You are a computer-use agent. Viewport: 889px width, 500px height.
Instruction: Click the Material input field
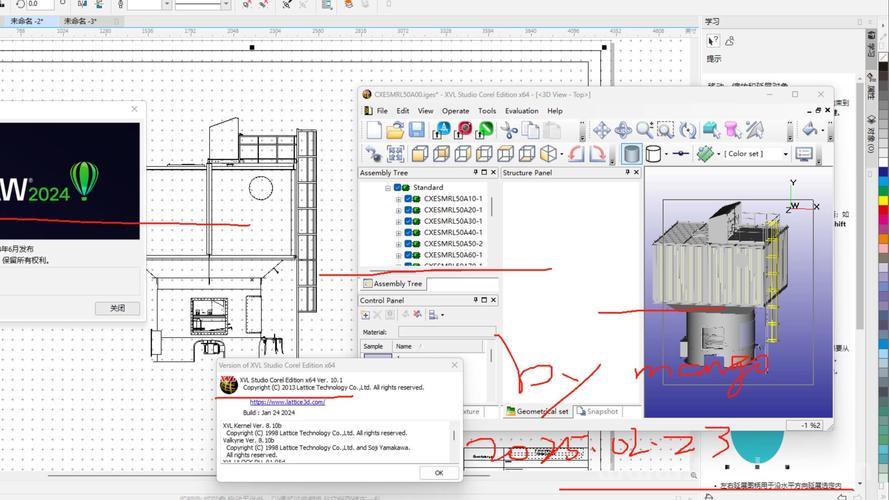446,332
